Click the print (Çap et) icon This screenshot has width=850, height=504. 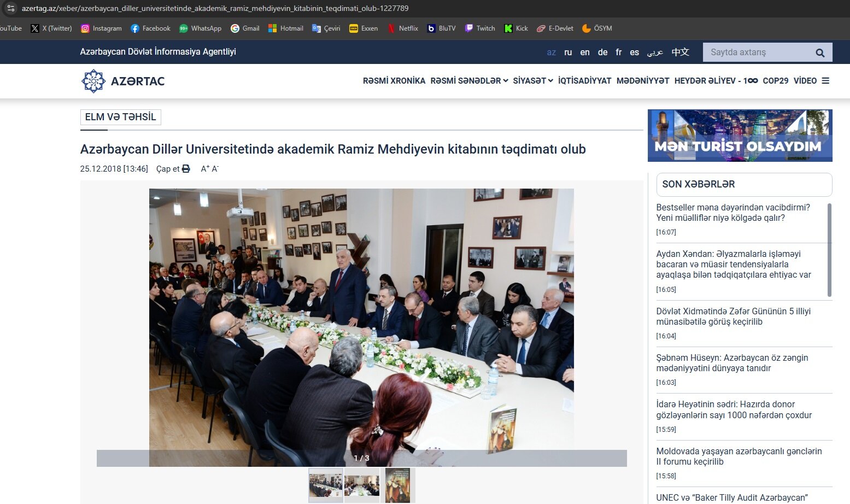(186, 169)
